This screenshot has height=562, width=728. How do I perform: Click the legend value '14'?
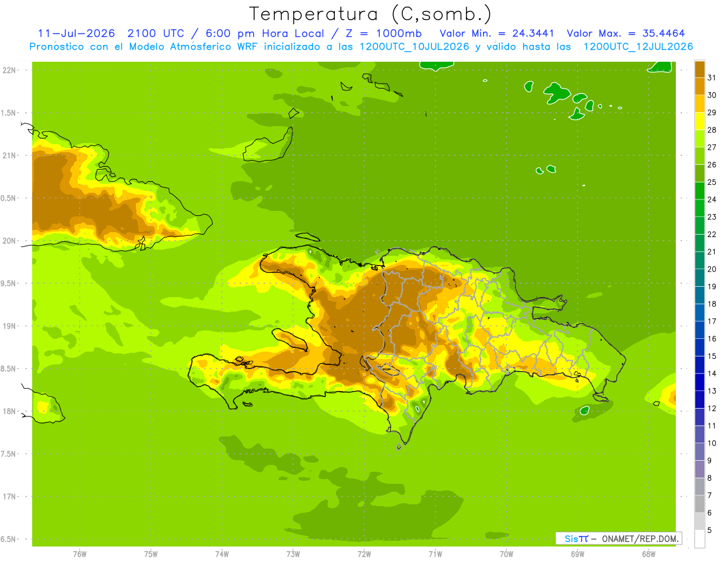click(x=712, y=373)
